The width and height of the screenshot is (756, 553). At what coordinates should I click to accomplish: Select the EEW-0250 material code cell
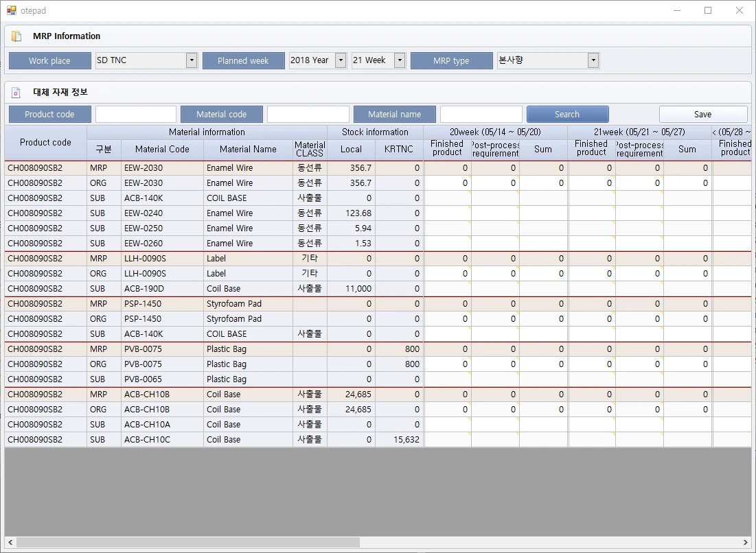(x=163, y=228)
